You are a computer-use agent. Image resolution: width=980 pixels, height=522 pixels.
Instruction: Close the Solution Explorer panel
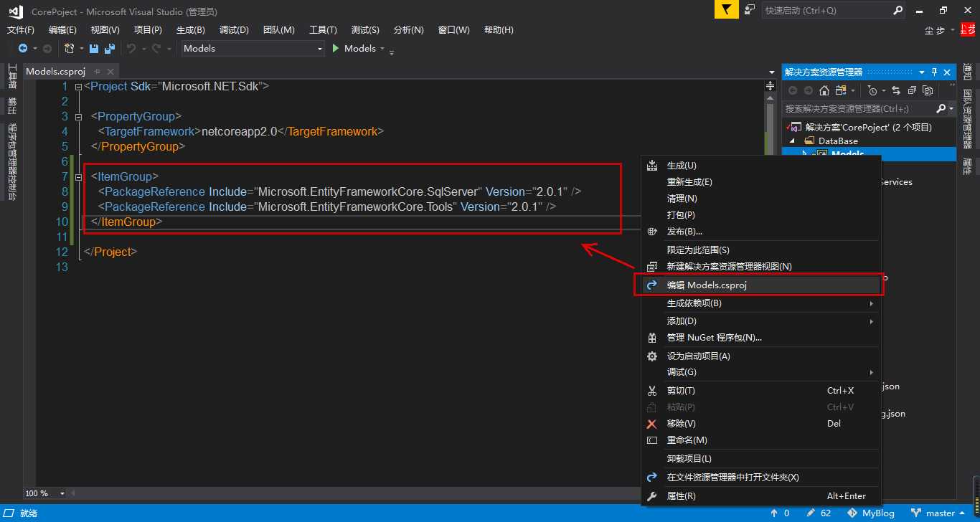click(x=948, y=72)
